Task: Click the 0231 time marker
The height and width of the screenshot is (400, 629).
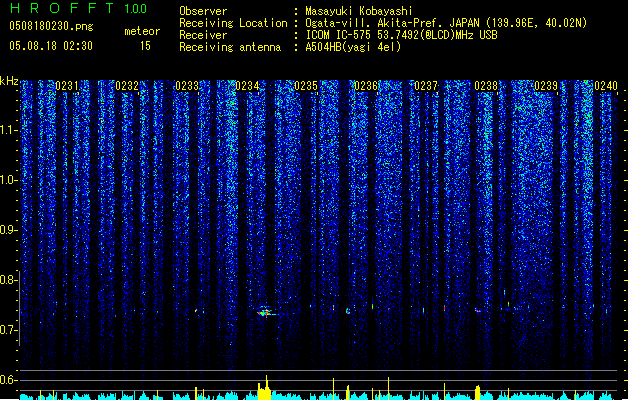Action: click(x=67, y=86)
